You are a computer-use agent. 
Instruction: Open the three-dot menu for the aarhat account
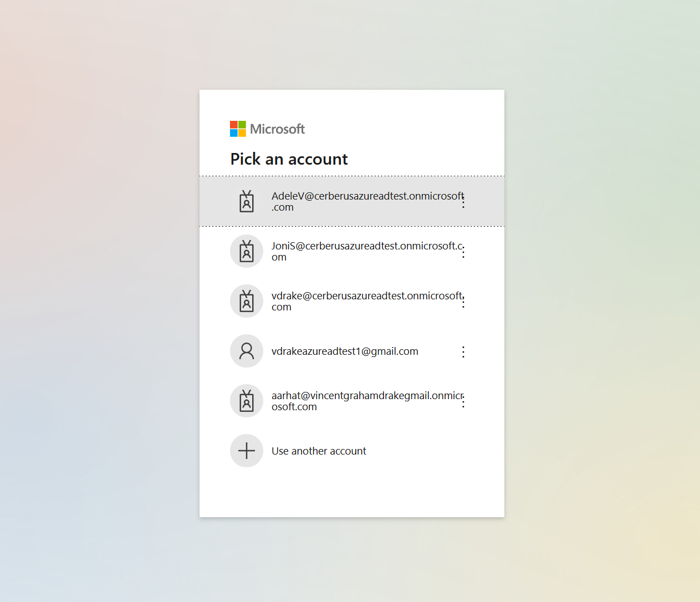pyautogui.click(x=463, y=401)
